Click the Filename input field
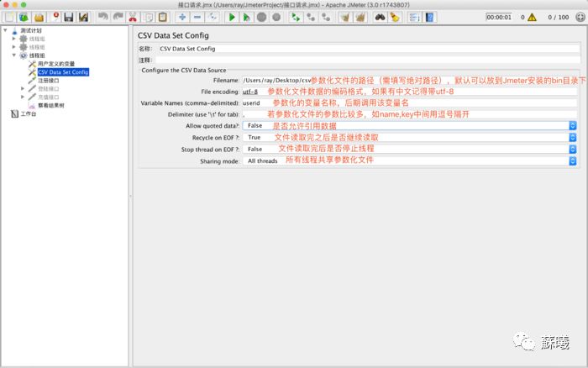588x368 pixels. point(410,81)
